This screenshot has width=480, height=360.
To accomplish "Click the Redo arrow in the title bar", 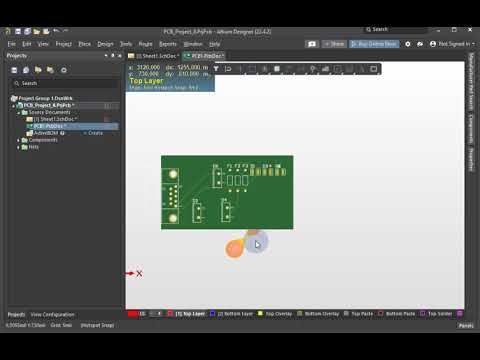I will pyautogui.click(x=66, y=31).
